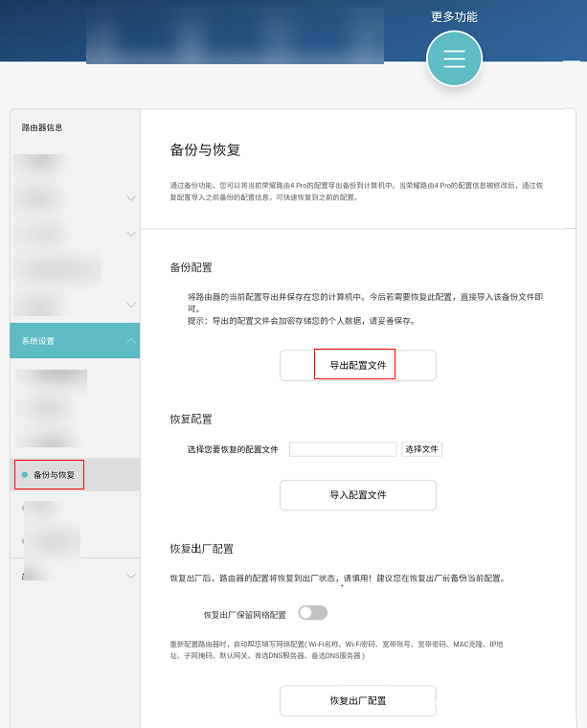Enable the 恢复出厂保留网络配置 switch
Screen dimensions: 587x728
[312, 613]
